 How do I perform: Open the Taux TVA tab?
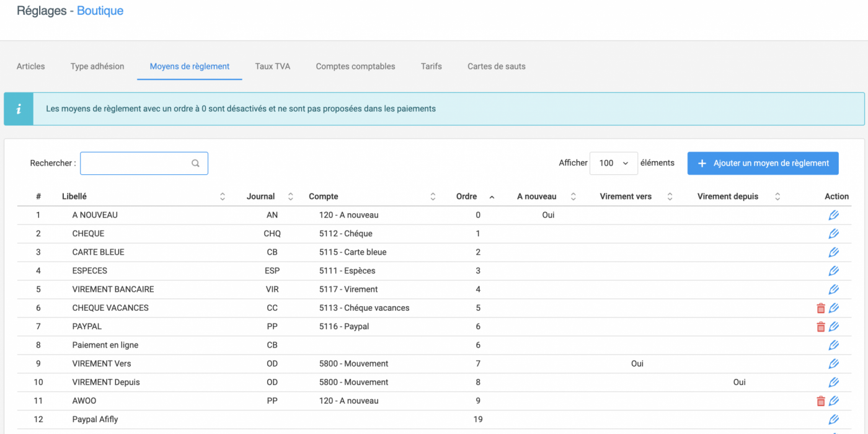point(273,66)
